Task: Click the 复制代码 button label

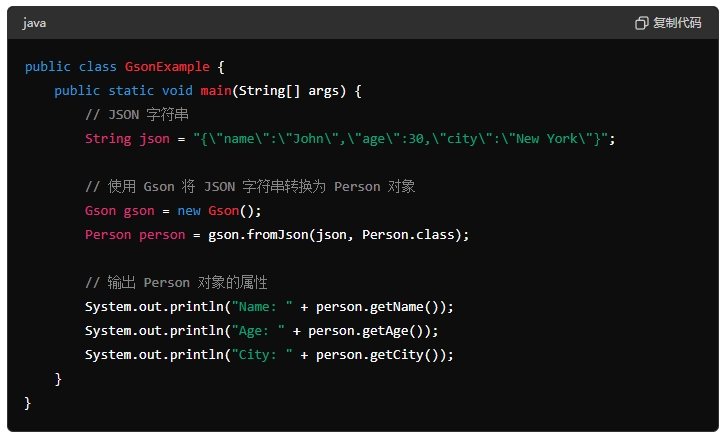Action: pos(677,23)
